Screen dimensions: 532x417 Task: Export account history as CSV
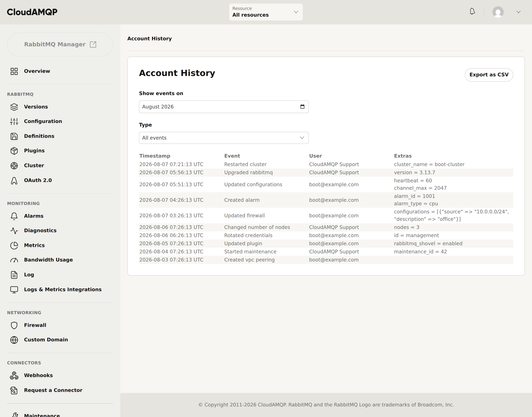point(489,75)
